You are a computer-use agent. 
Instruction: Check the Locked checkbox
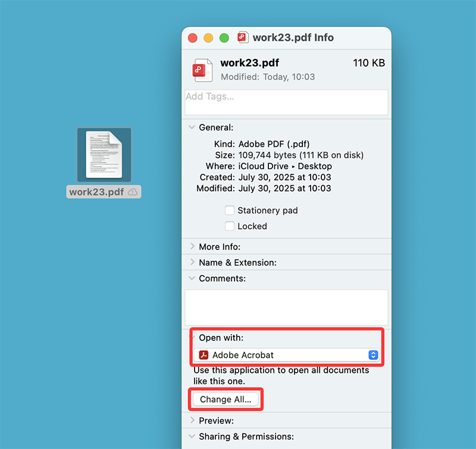pos(229,226)
